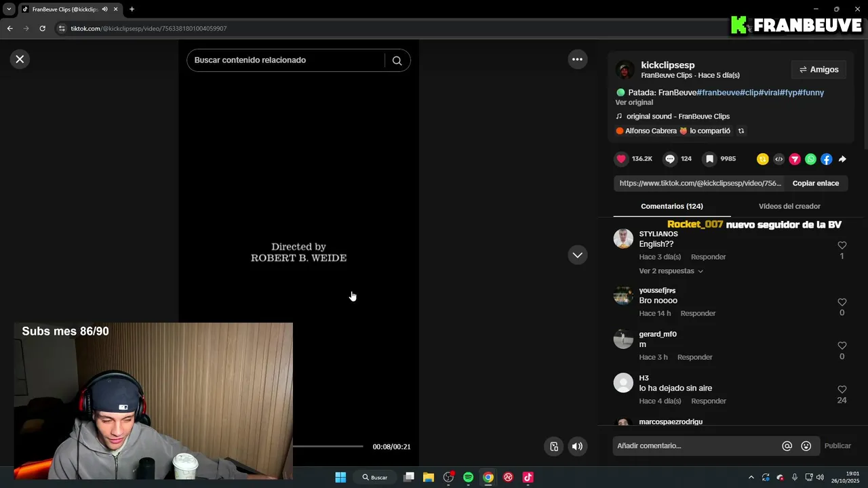Get the embed code with the code icon
Viewport: 868px width, 488px height.
pyautogui.click(x=778, y=159)
